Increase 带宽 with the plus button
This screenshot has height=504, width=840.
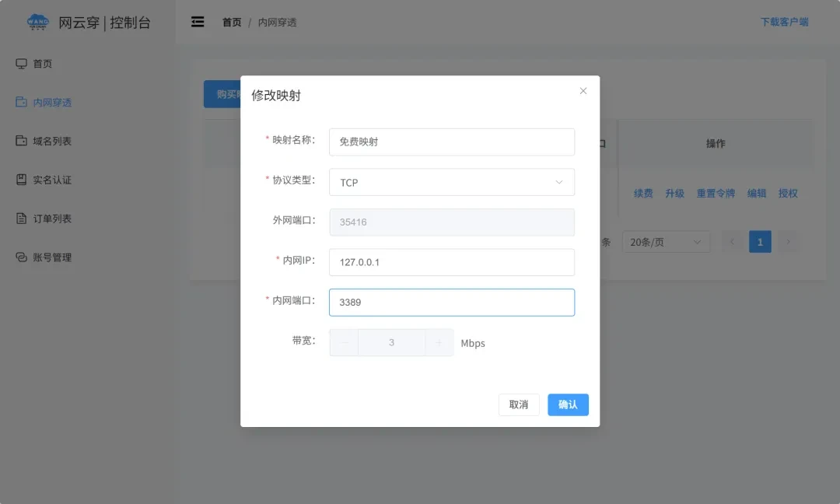tap(439, 343)
